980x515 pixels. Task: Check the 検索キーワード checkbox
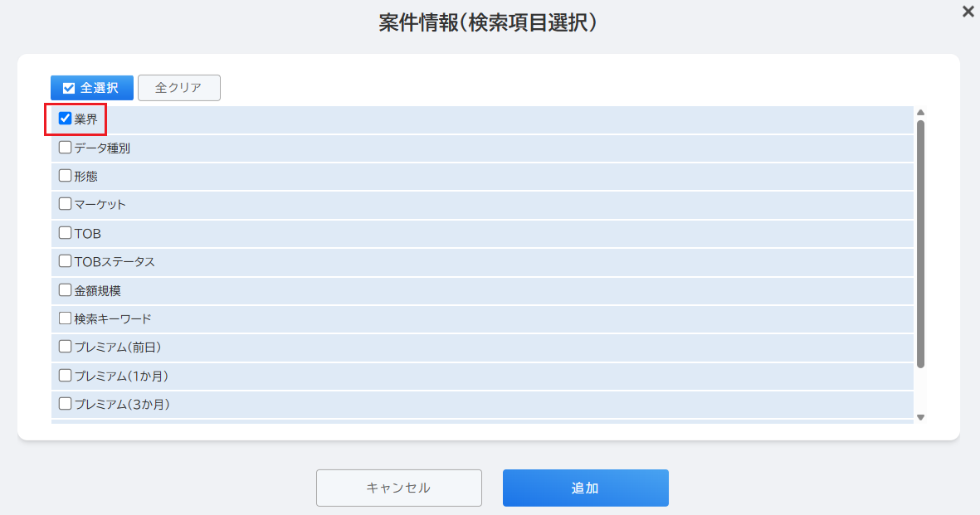click(x=65, y=318)
